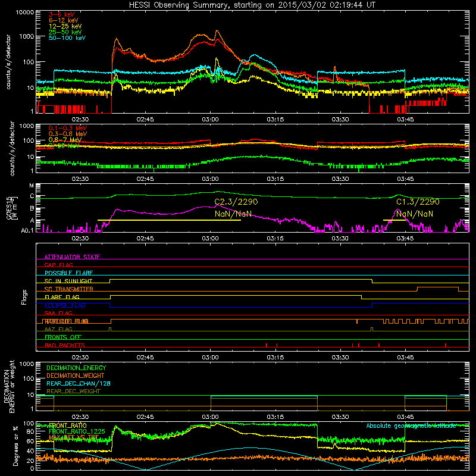Click the Flags vertical axis title
Viewport: 476px width, 476px height.
click(24, 297)
